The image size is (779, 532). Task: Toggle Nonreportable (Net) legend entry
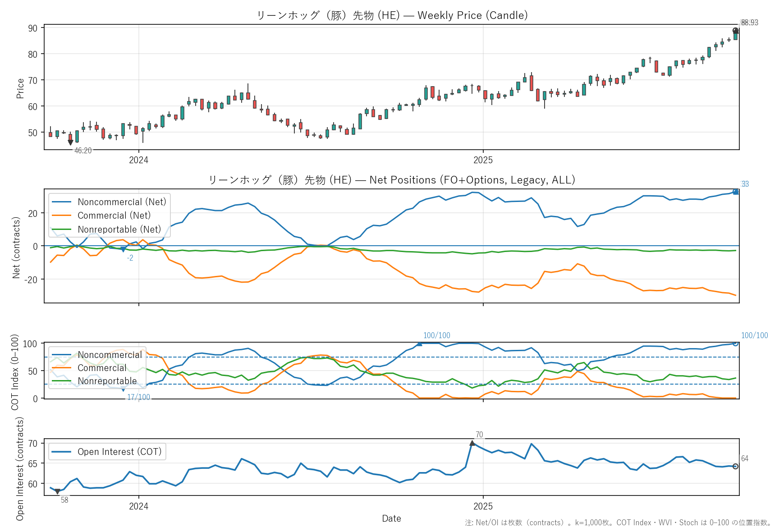[119, 229]
